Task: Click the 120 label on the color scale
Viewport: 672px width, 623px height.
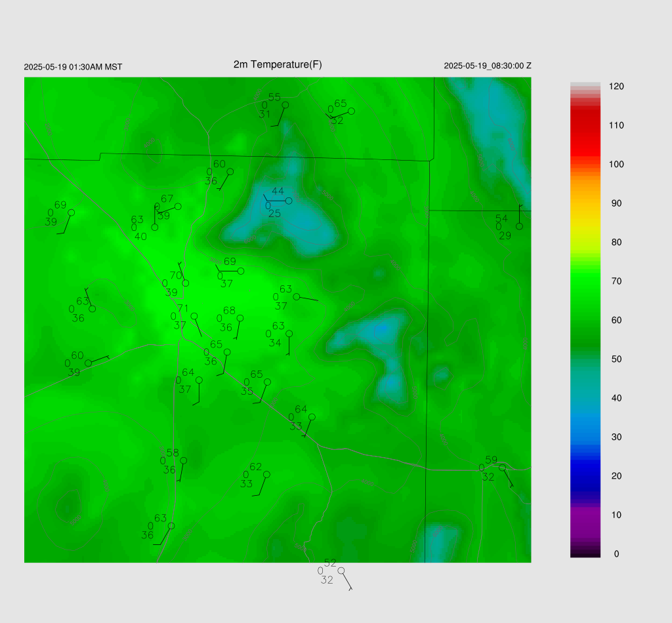Action: point(616,87)
